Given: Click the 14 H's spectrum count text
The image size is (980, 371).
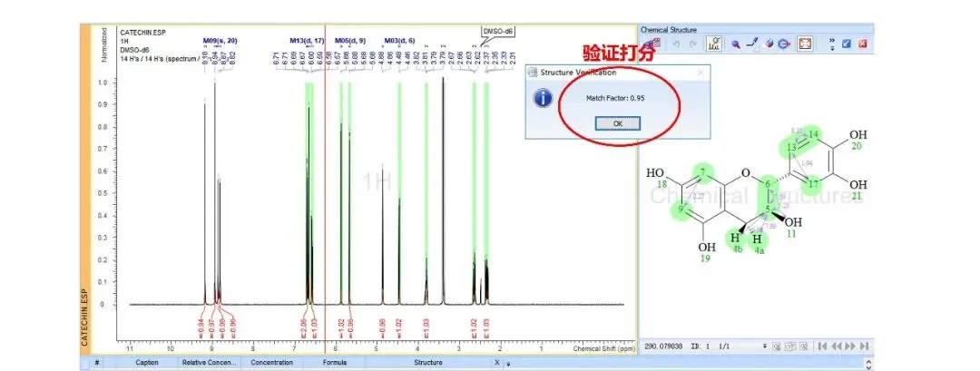Looking at the screenshot, I should 160,59.
